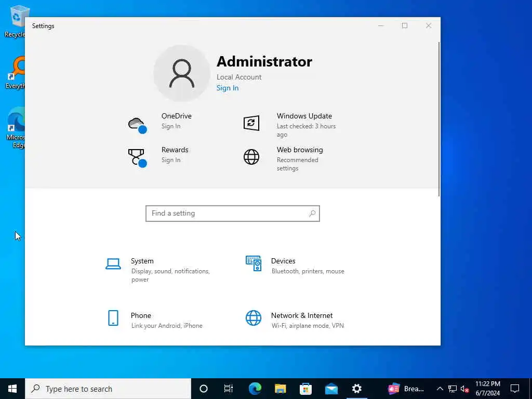Focus the Find a setting search box
The height and width of the screenshot is (399, 532).
point(233,214)
